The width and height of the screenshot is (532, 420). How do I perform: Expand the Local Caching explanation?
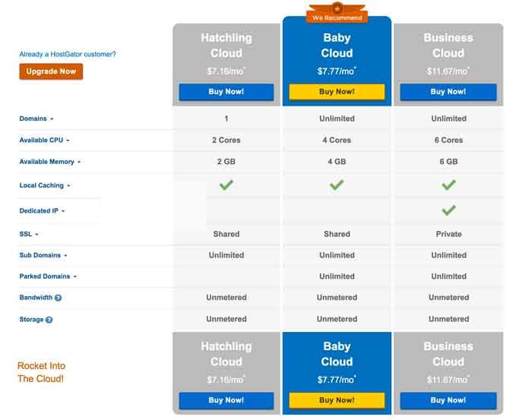point(44,185)
